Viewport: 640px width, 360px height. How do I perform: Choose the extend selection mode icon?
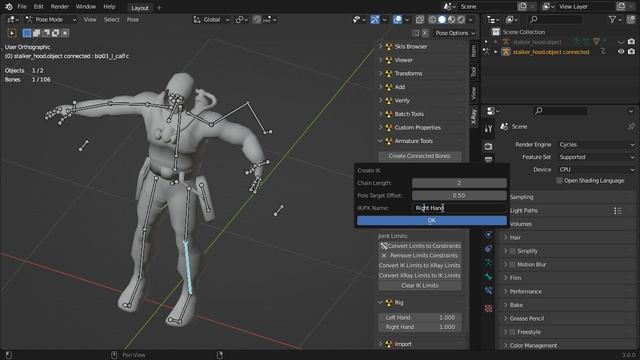pos(36,33)
